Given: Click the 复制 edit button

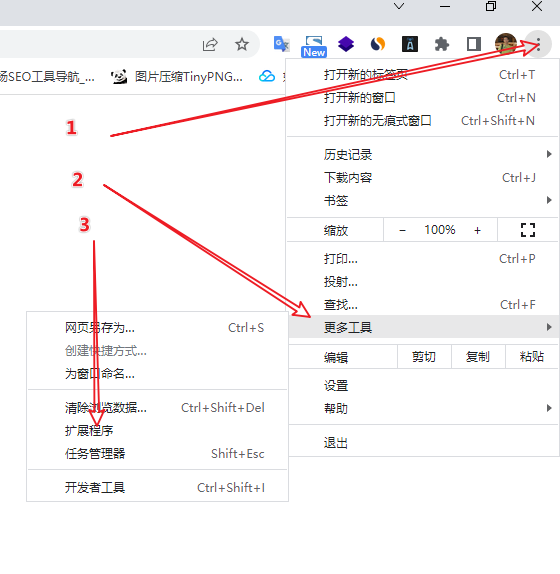Looking at the screenshot, I should click(x=478, y=357).
